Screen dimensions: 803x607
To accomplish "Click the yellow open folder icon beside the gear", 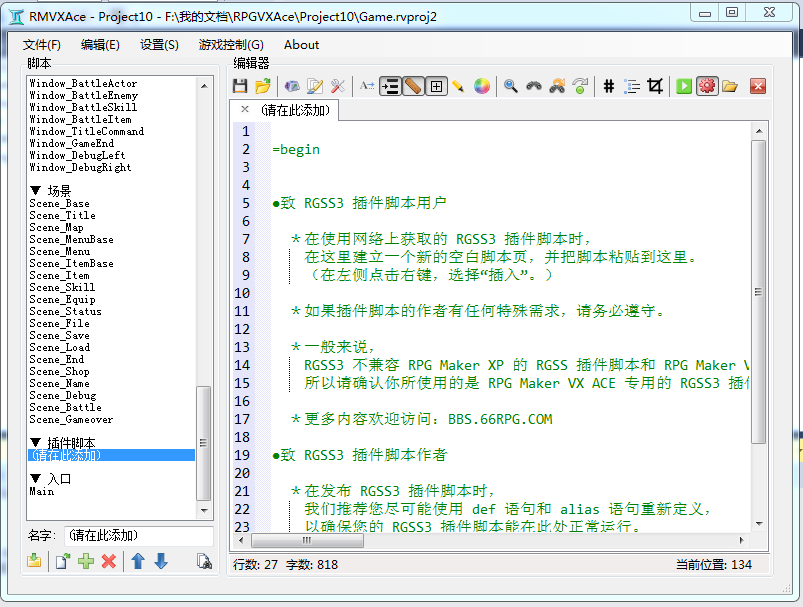I will [x=730, y=86].
